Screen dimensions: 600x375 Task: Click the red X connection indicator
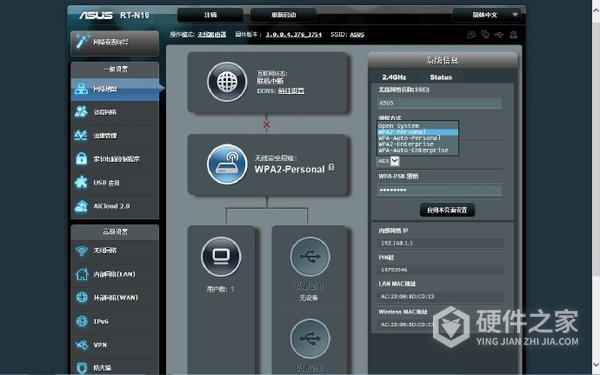[x=267, y=124]
